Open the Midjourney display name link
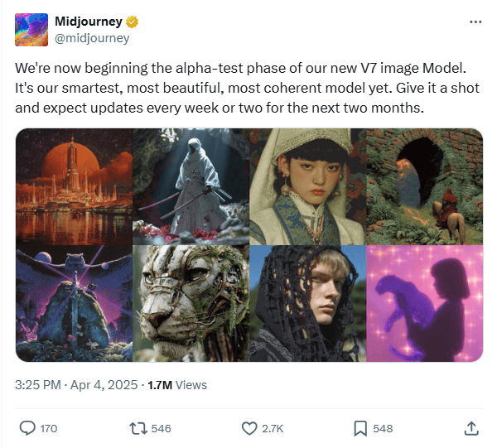This screenshot has height=448, width=497. pos(88,22)
